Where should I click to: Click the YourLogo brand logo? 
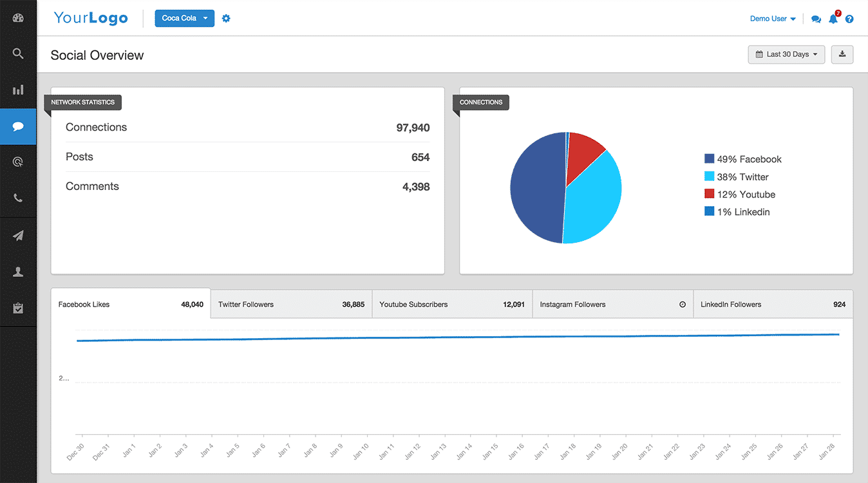click(91, 18)
